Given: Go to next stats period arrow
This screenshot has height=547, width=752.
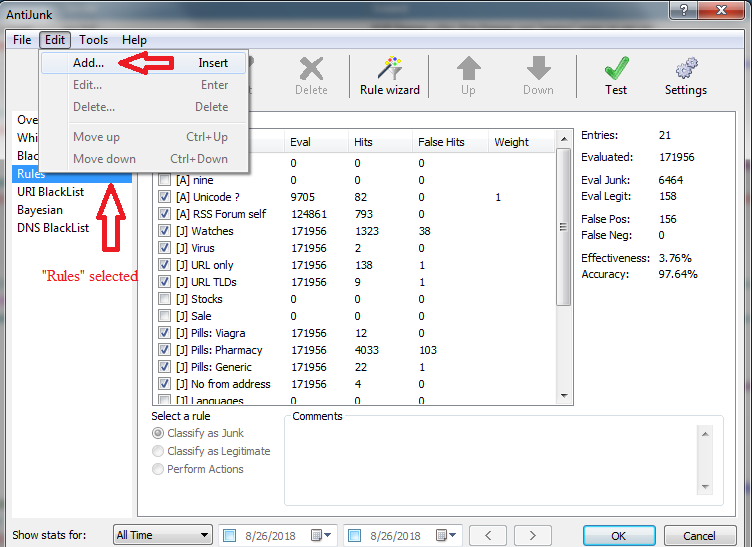Looking at the screenshot, I should (x=532, y=535).
